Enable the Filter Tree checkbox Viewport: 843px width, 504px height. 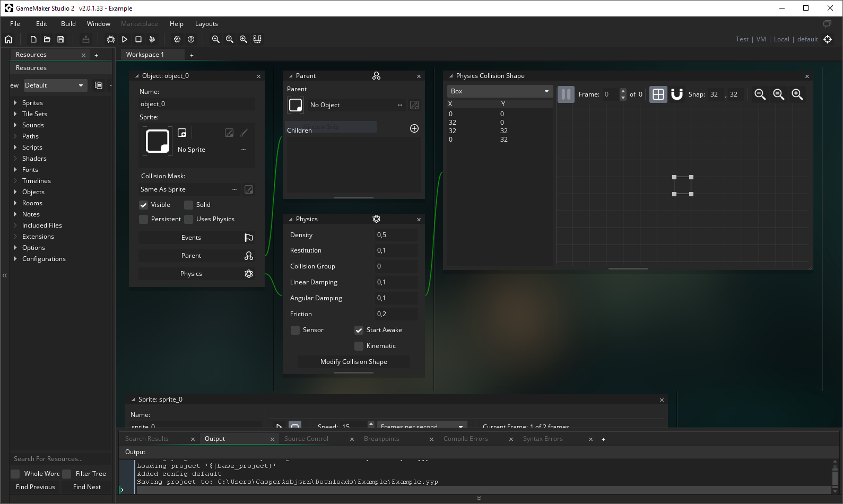click(x=66, y=474)
